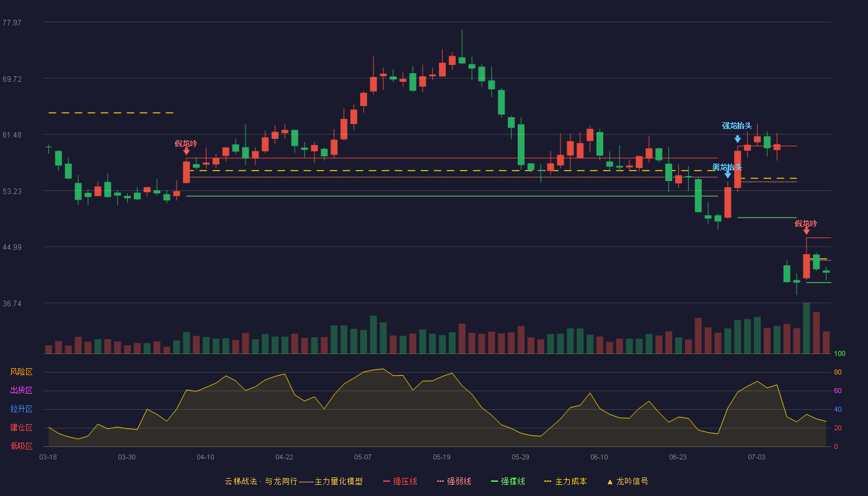
Task: Click the 03-18 date axis label
Action: point(48,457)
